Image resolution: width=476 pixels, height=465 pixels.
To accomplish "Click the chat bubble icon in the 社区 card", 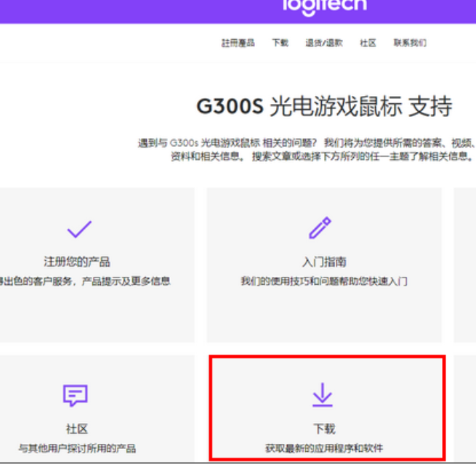I will [76, 395].
